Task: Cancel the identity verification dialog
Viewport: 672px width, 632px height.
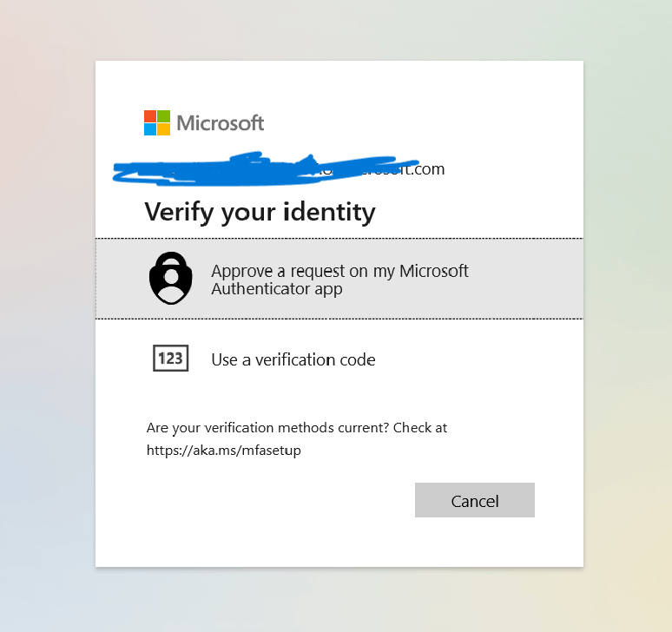Action: click(x=474, y=500)
